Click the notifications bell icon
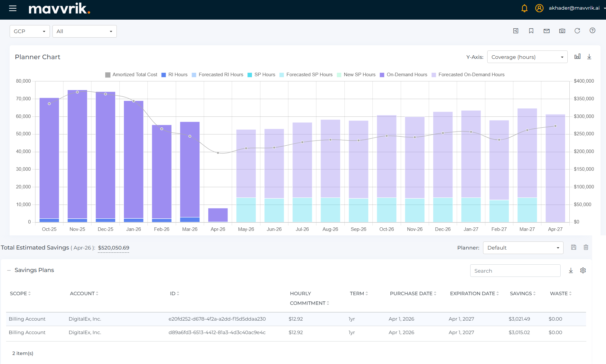The width and height of the screenshot is (606, 364). point(524,8)
